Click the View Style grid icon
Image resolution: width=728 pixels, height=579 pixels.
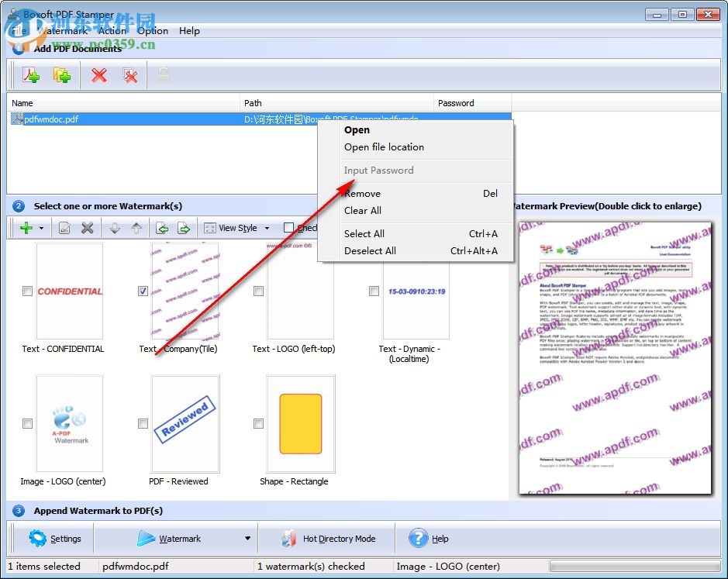[x=210, y=228]
